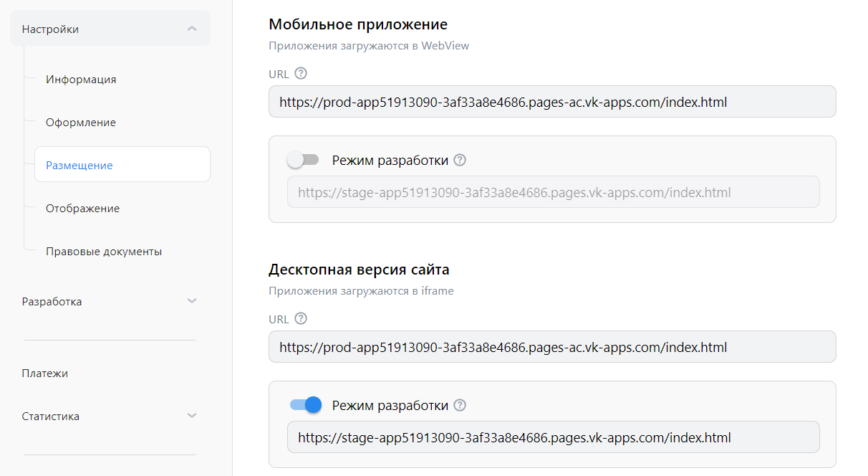Select the mobile production URL field
This screenshot has height=476, width=868.
pos(552,101)
